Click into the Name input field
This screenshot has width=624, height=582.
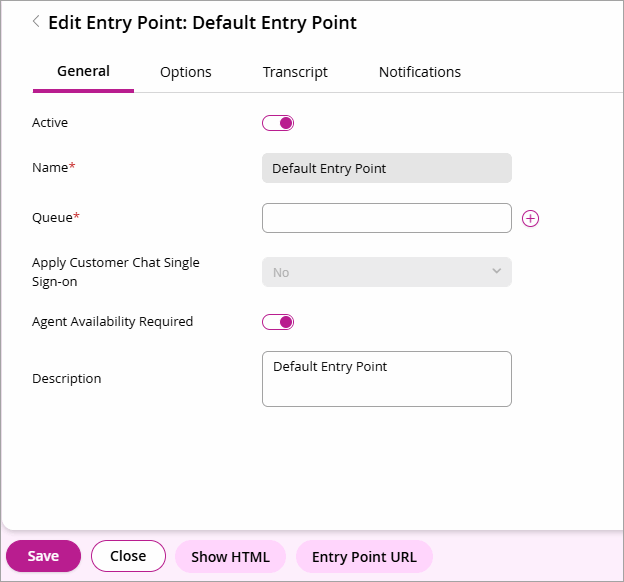pyautogui.click(x=386, y=168)
